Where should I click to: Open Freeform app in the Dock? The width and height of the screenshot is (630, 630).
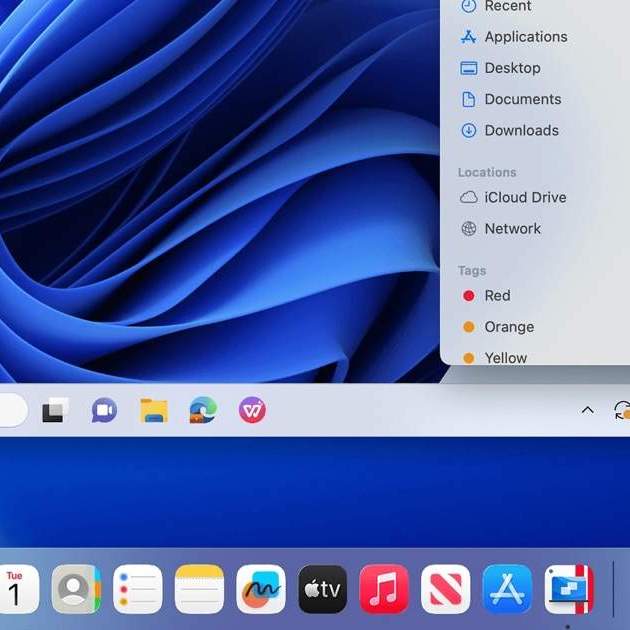[x=261, y=589]
